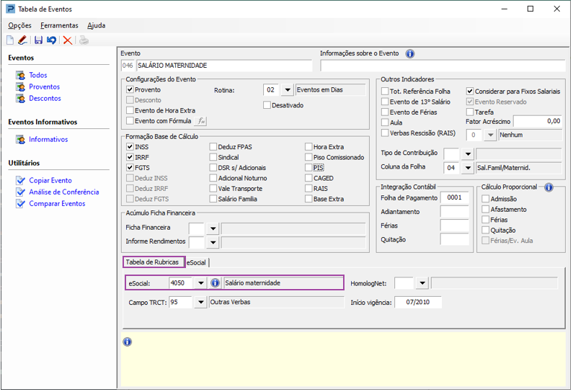Image resolution: width=573 pixels, height=392 pixels.
Task: Switch to Tabela de Rubricas tab
Action: (154, 262)
